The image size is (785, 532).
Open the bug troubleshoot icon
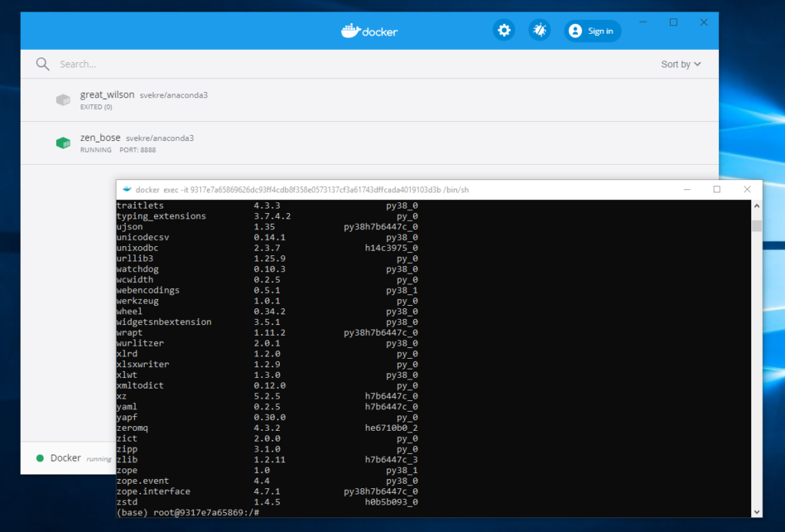click(x=539, y=31)
